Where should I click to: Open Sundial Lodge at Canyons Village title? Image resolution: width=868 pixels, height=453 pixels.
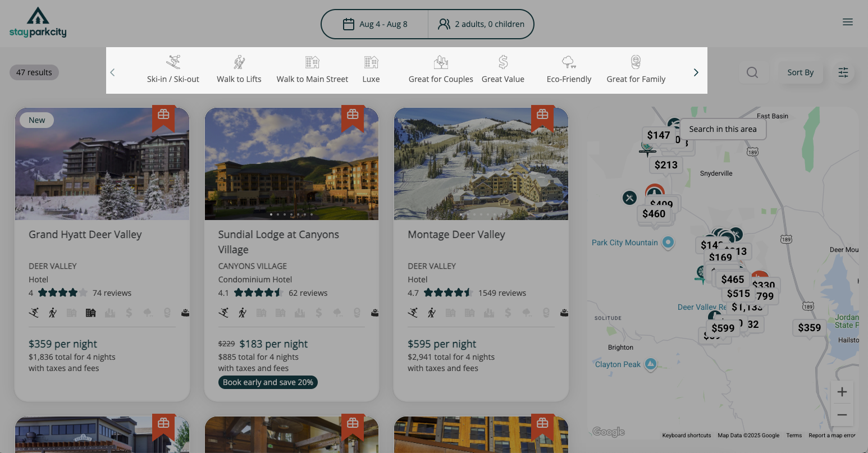click(278, 242)
